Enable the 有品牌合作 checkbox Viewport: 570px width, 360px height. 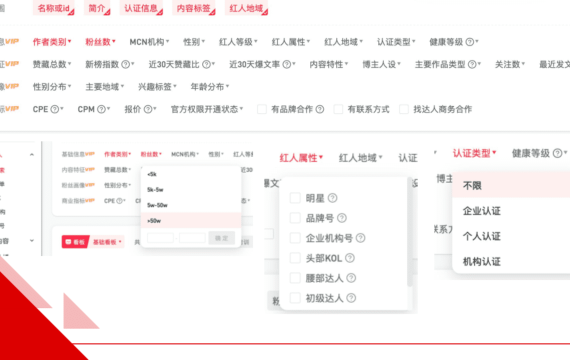(x=262, y=109)
